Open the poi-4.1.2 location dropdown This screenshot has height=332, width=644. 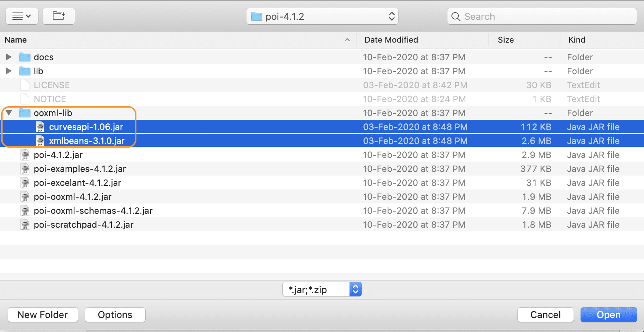tap(391, 16)
